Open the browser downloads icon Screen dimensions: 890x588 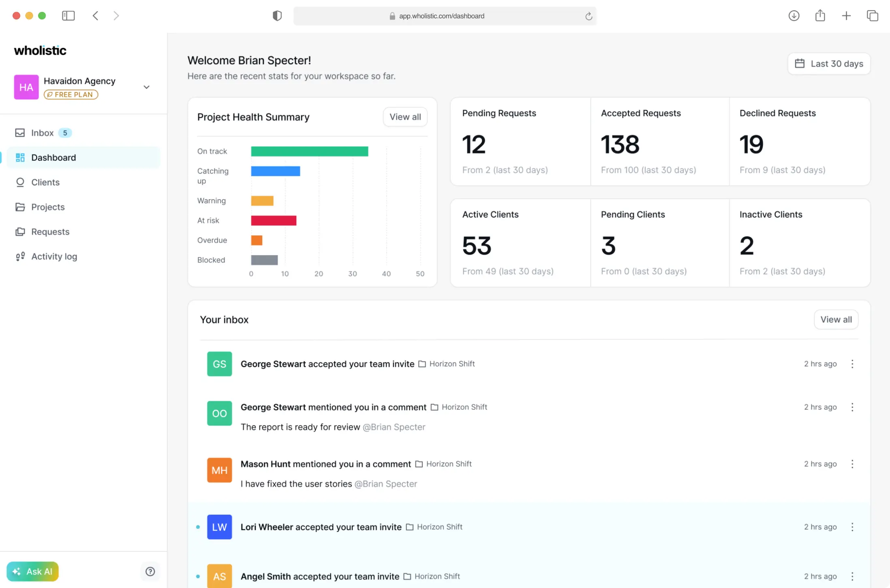point(794,16)
